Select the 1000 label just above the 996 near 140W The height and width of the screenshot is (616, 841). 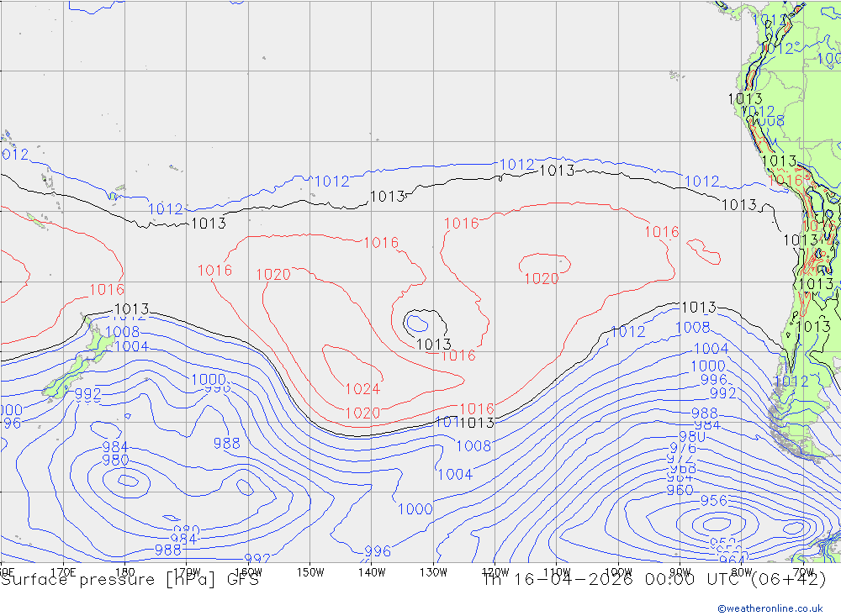coord(415,508)
